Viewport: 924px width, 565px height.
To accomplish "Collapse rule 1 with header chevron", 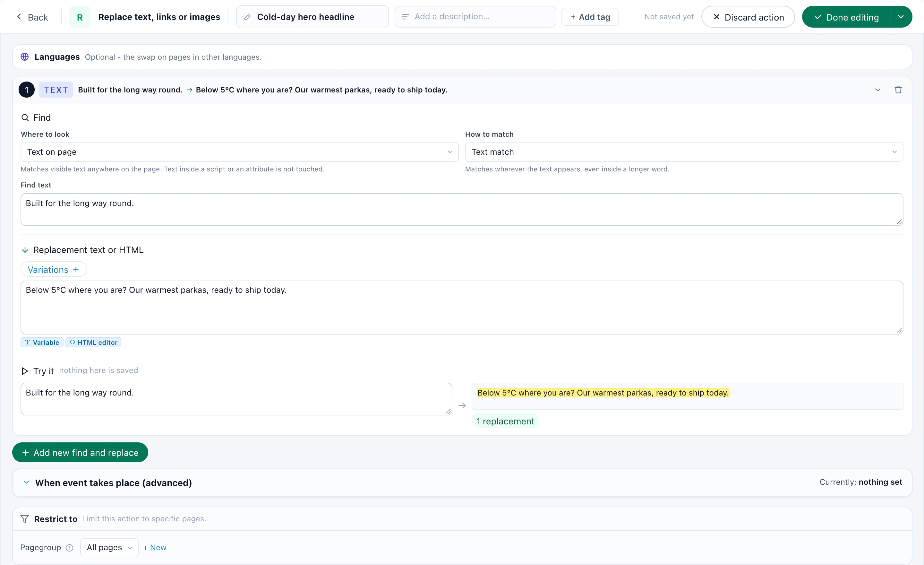I will point(877,90).
